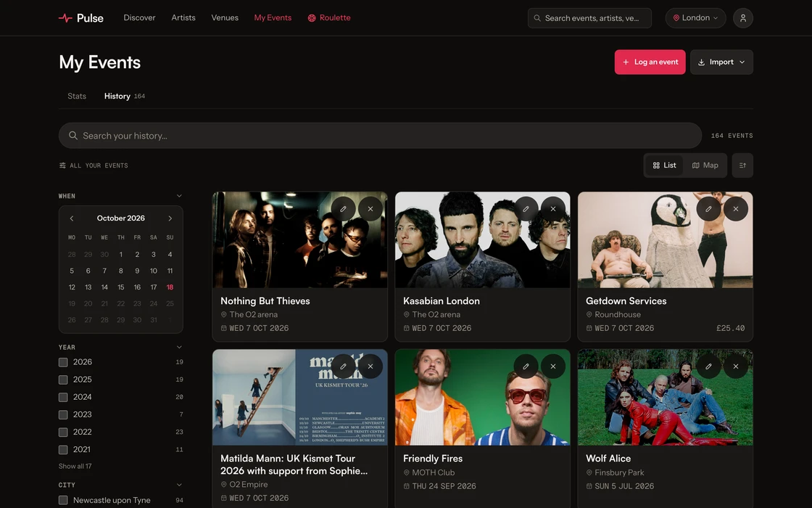Edit the Getdown Services event
The image size is (812, 508).
708,209
